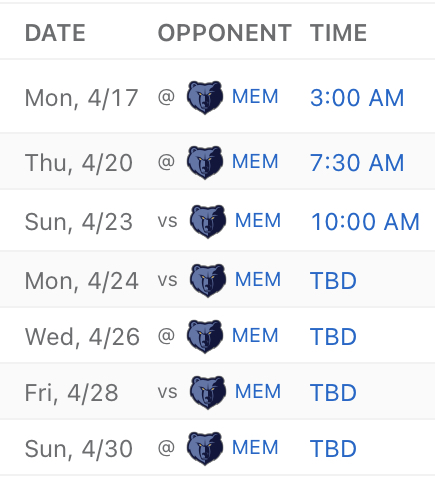Click Grizzlies logo in Mon 4/24 row
The height and width of the screenshot is (490, 435).
coord(208,280)
